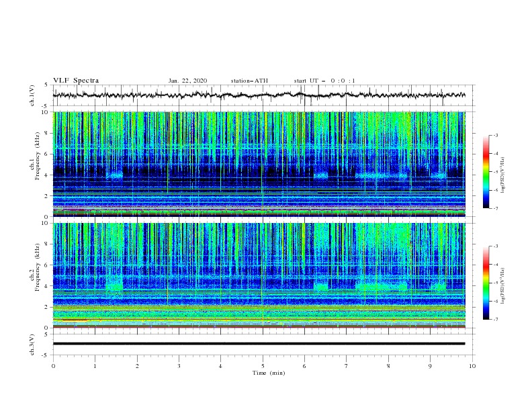Viewport: 532px width, 411px height.
Task: Click the "8" minute time axis label
Action: 388,366
